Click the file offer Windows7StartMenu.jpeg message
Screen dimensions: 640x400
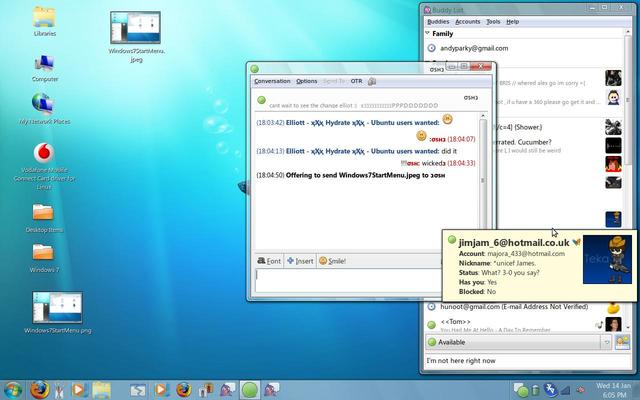pyautogui.click(x=351, y=176)
